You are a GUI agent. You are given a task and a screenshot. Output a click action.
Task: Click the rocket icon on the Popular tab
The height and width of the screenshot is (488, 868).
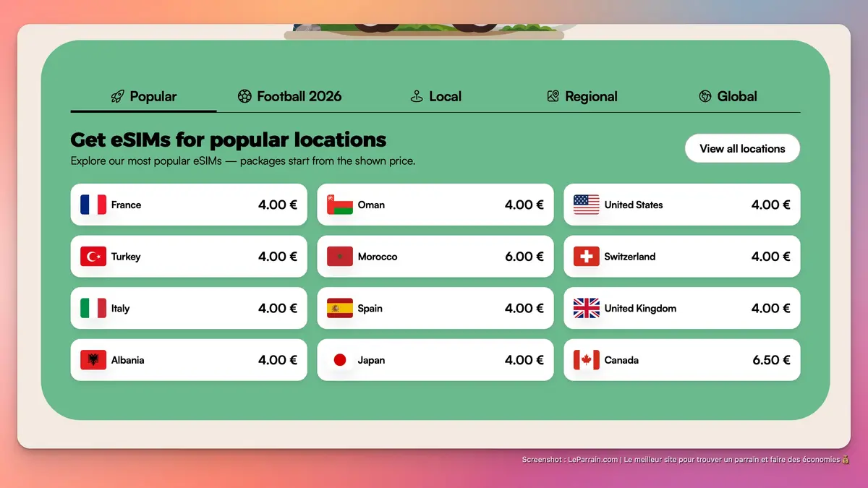[117, 96]
